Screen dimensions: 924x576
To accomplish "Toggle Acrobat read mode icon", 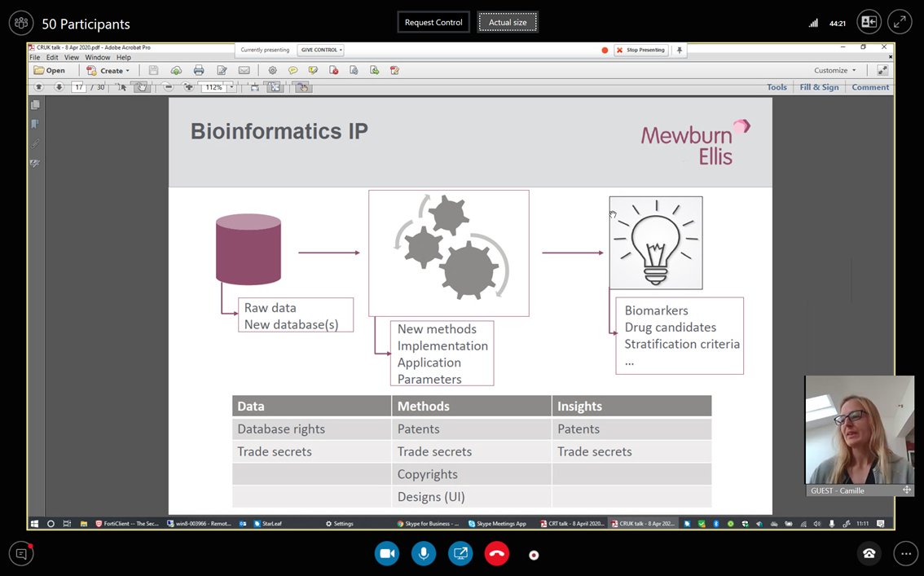I will [882, 70].
